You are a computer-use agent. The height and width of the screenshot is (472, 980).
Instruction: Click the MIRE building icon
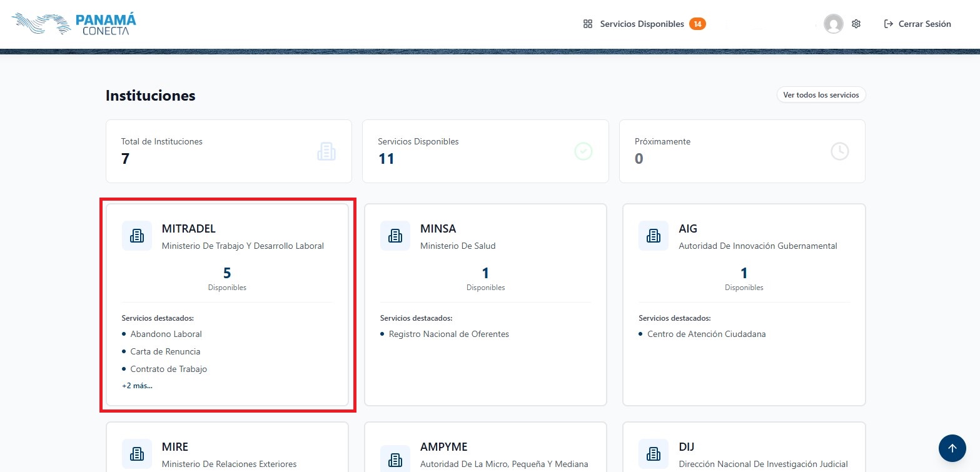click(x=137, y=454)
